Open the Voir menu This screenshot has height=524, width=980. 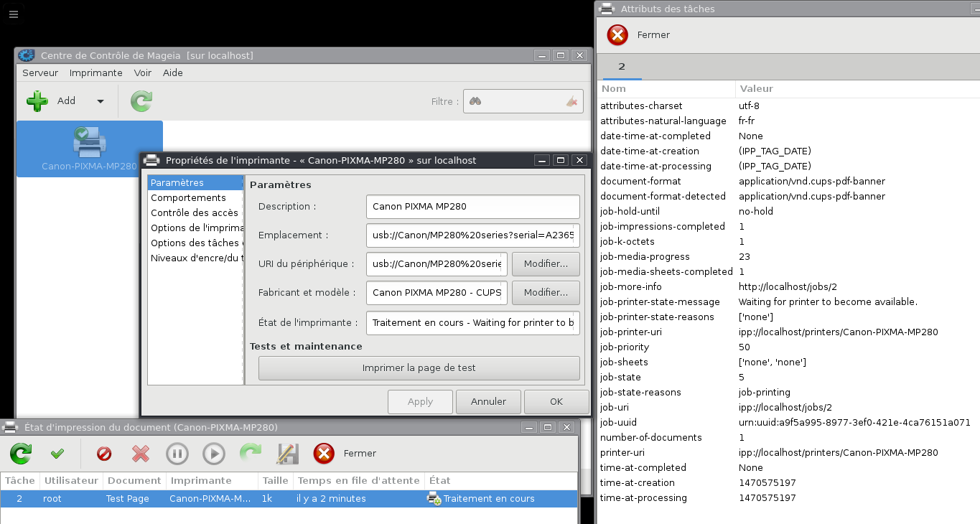tap(143, 72)
